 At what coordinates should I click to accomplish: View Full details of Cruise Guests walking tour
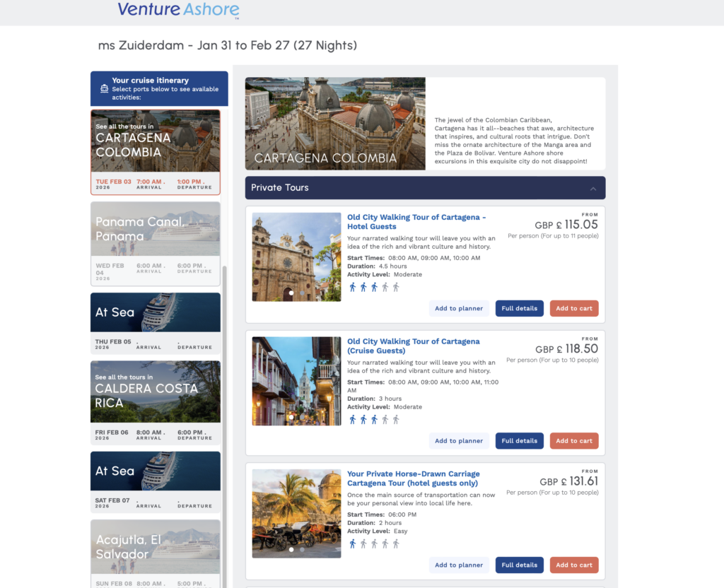tap(520, 441)
